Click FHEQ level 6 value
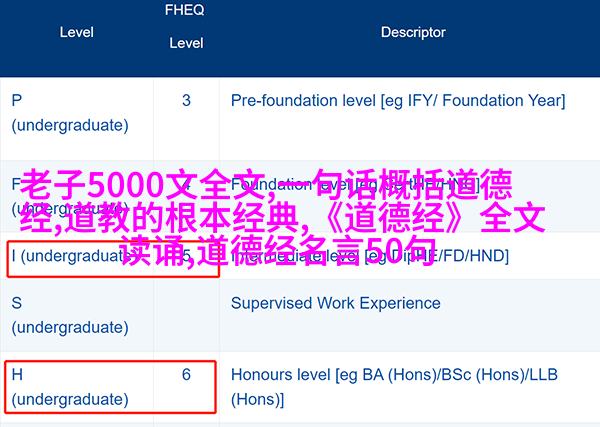Viewport: 600px width, 427px height. (186, 375)
